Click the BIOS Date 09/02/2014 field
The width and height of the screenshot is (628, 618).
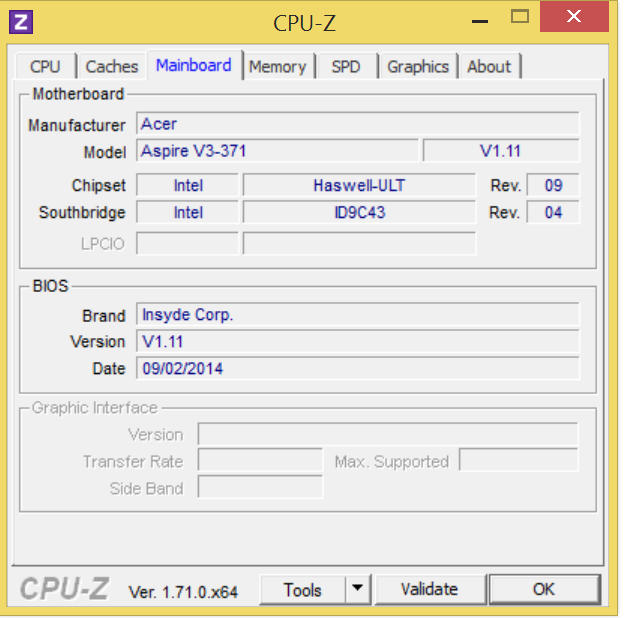[358, 368]
